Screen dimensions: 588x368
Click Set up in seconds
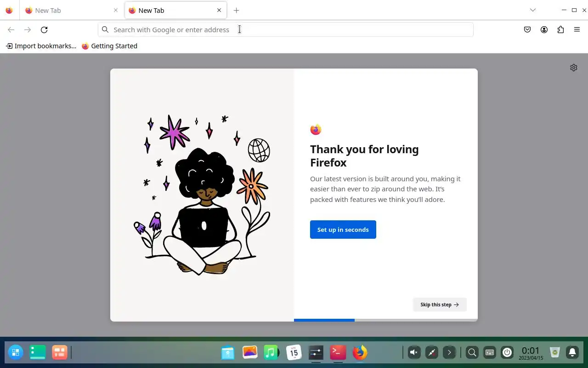pos(343,230)
